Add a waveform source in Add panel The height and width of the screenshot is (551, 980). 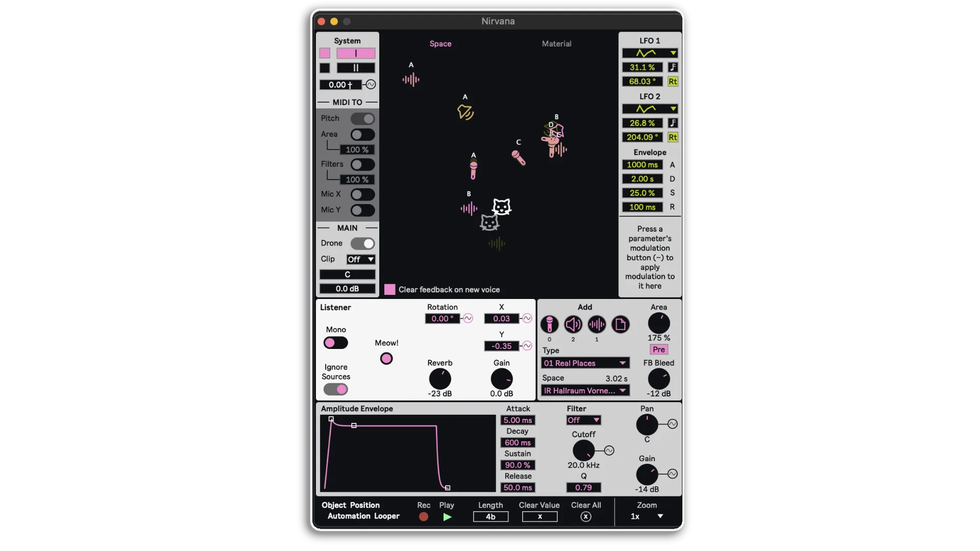pyautogui.click(x=597, y=324)
